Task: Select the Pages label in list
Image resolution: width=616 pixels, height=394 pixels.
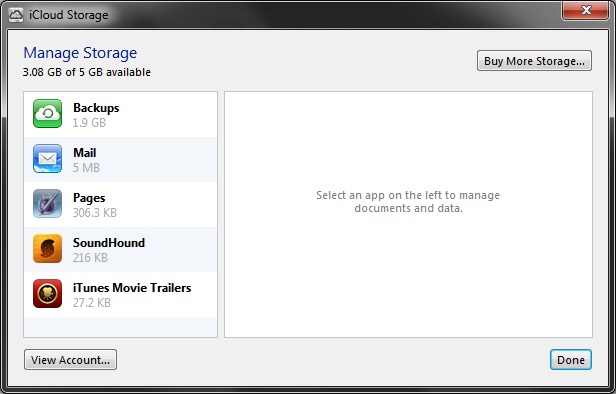Action: (89, 198)
